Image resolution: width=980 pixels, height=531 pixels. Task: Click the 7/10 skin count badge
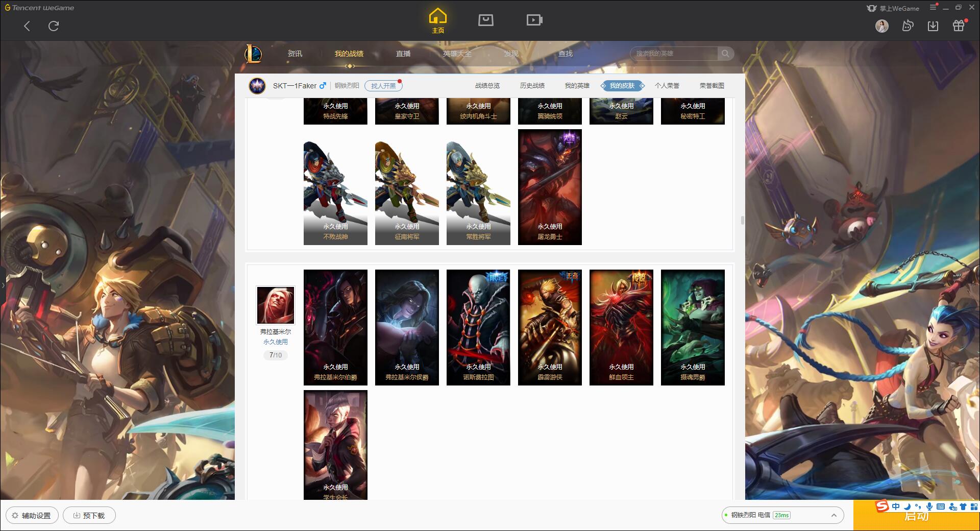(x=276, y=355)
